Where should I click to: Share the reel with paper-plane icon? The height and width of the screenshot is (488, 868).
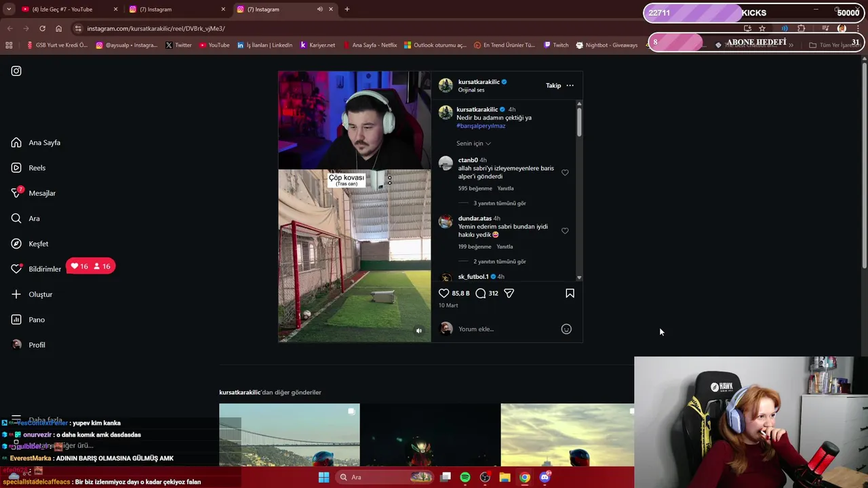click(509, 293)
